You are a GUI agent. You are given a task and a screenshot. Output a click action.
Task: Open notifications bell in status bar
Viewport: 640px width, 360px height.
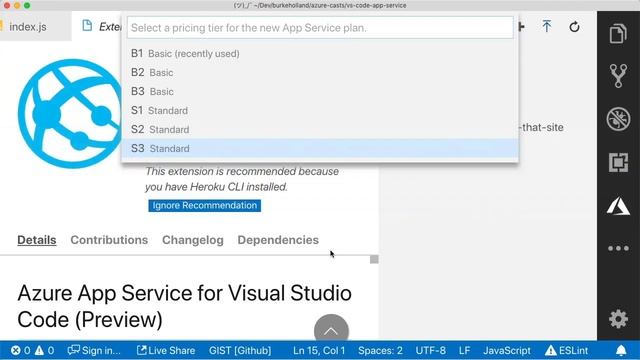621,350
